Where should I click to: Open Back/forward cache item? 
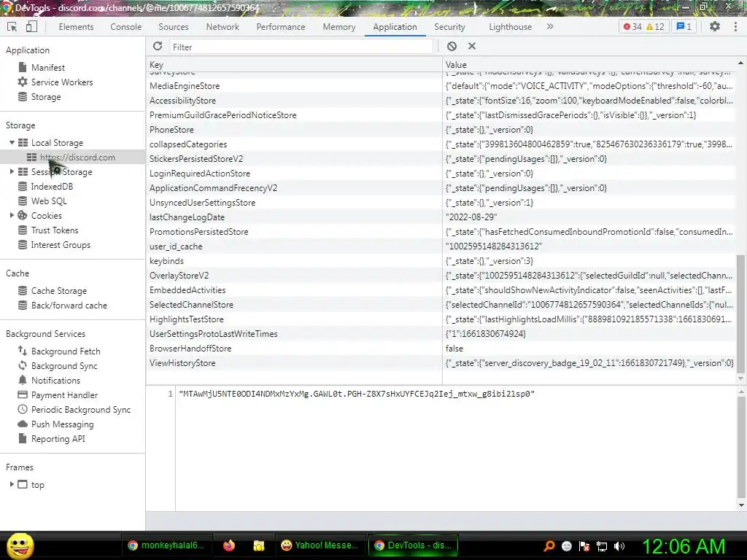tap(69, 306)
